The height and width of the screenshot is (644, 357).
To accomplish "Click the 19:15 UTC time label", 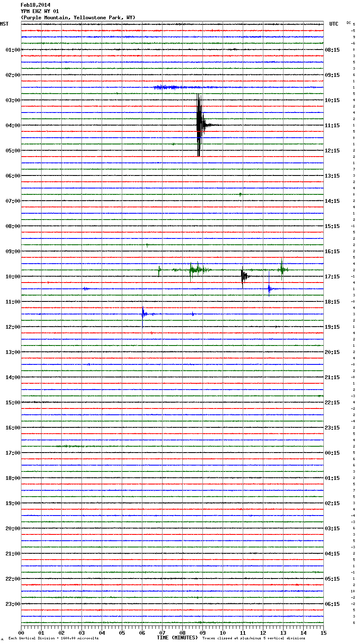I will click(332, 327).
